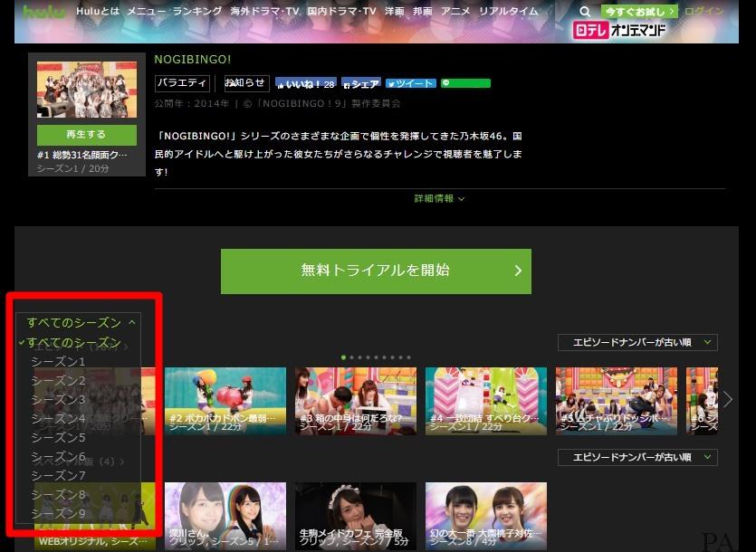Click the 再生する play button
This screenshot has height=552, width=756.
point(87,135)
